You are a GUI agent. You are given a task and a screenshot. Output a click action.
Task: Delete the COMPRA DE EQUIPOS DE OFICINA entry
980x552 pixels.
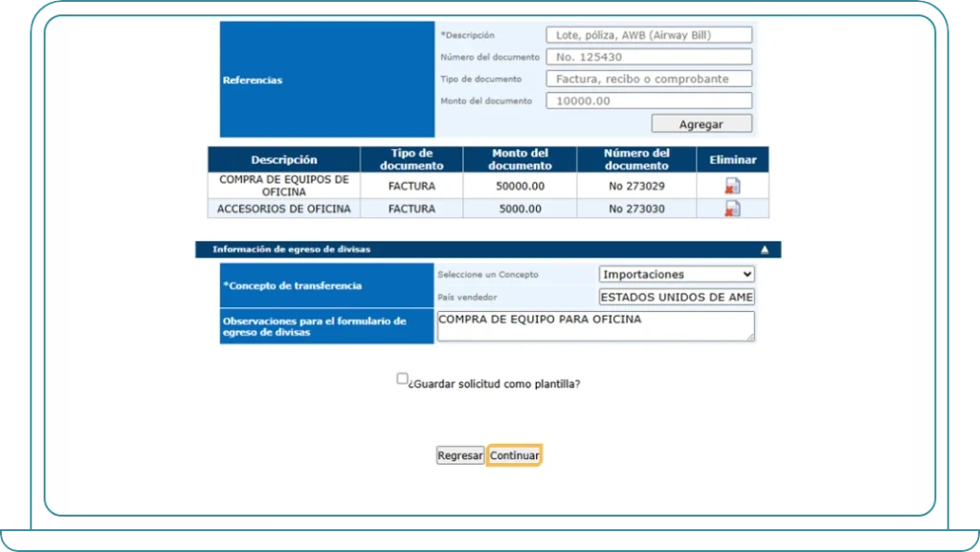(732, 185)
